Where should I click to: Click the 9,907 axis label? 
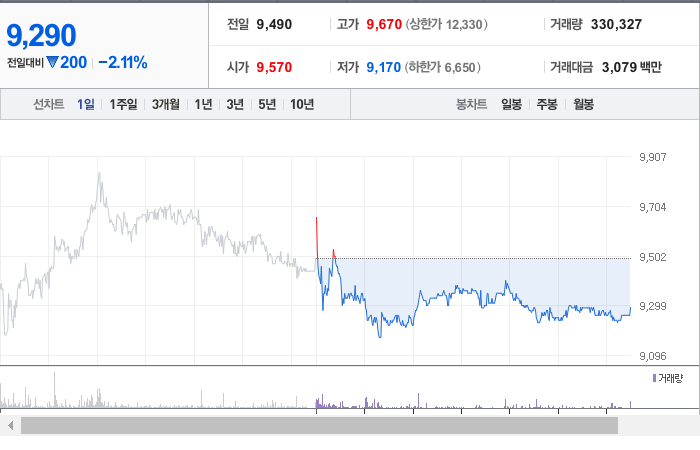pos(653,157)
